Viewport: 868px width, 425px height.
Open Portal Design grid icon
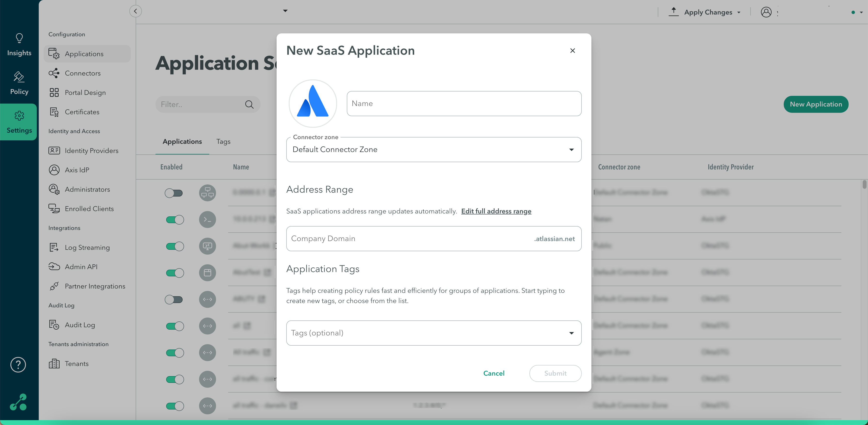point(54,93)
